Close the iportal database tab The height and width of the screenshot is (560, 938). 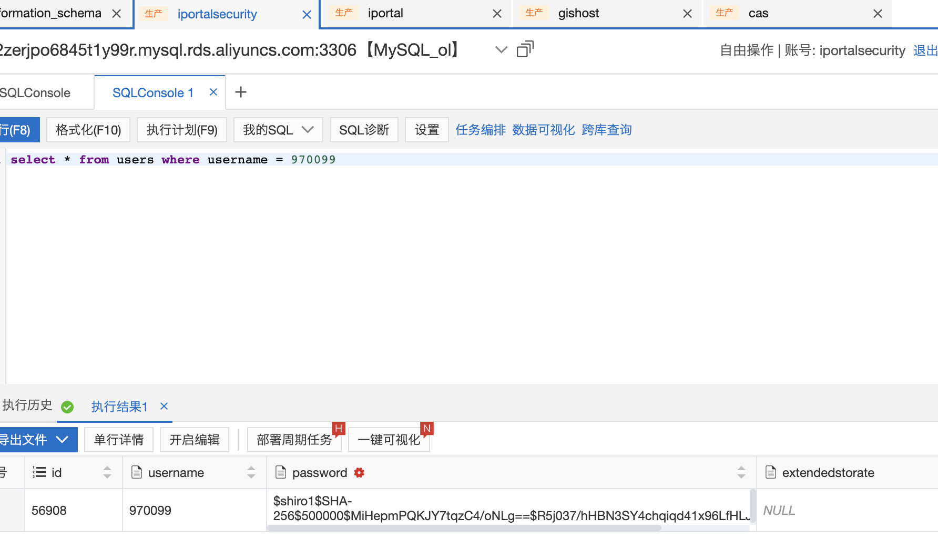tap(496, 13)
